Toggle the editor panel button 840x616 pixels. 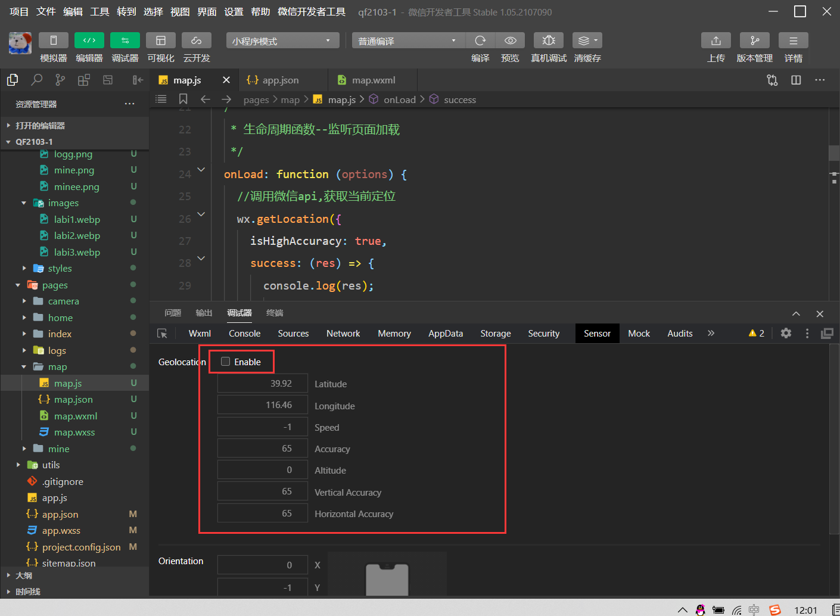coord(89,41)
